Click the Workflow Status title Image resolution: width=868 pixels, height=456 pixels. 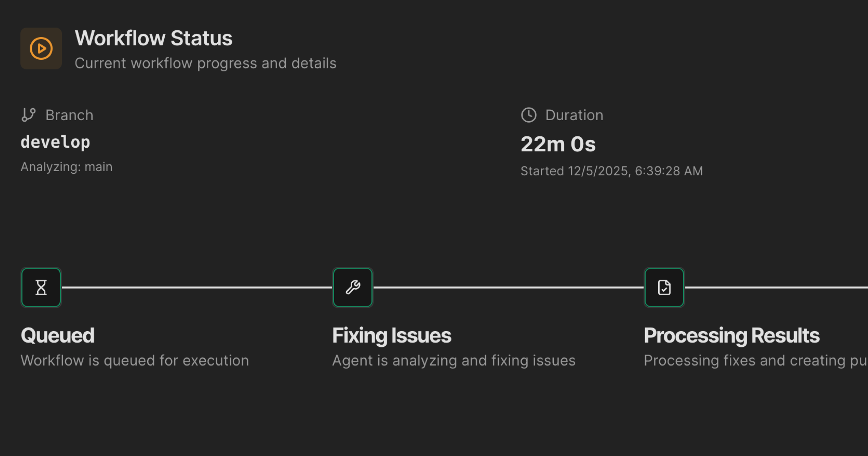pyautogui.click(x=153, y=37)
